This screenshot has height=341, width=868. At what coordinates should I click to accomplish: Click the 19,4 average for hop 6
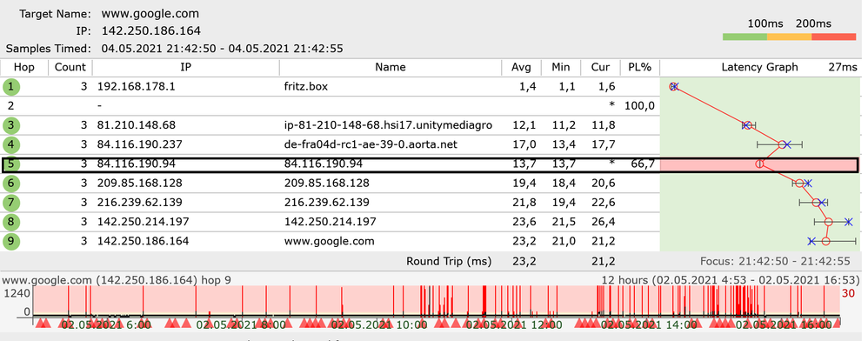coord(525,184)
